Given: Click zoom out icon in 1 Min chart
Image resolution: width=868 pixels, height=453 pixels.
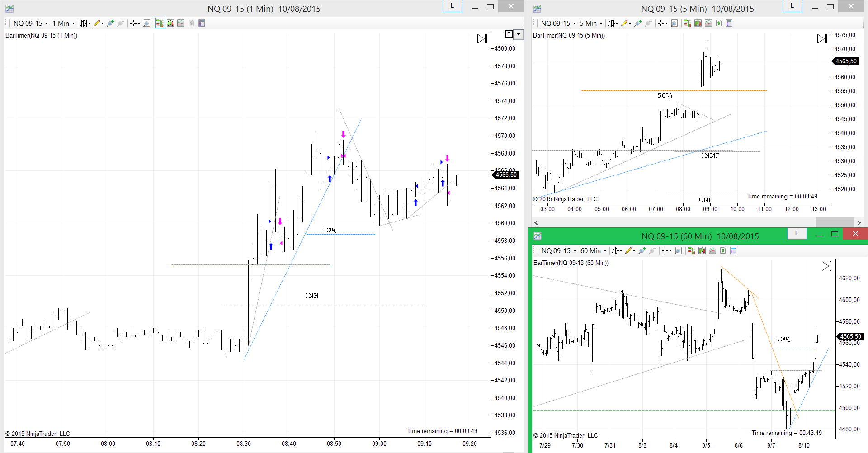Looking at the screenshot, I should pyautogui.click(x=121, y=23).
